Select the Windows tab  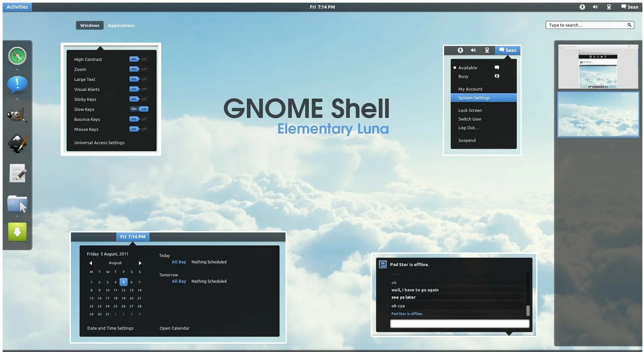[x=89, y=25]
